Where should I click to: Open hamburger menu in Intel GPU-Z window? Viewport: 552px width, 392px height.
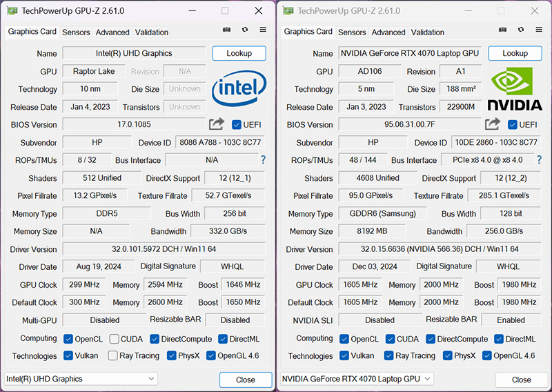[x=263, y=30]
